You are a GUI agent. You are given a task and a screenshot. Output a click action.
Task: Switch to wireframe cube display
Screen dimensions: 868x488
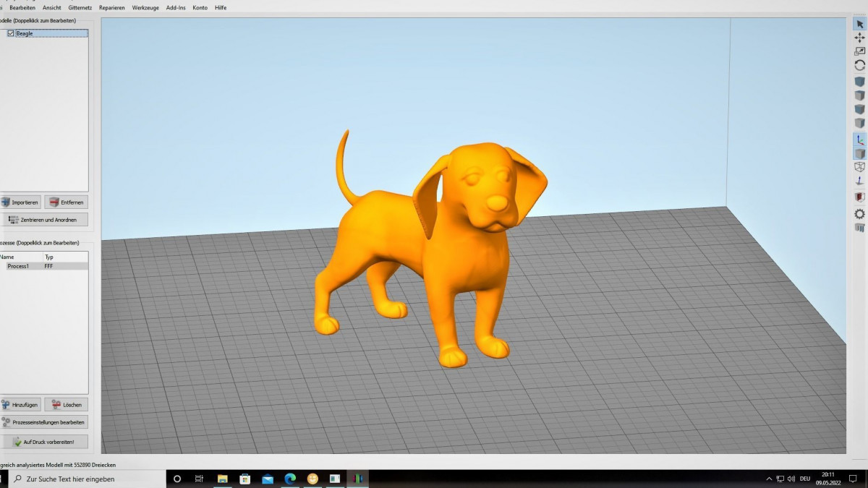(x=859, y=167)
